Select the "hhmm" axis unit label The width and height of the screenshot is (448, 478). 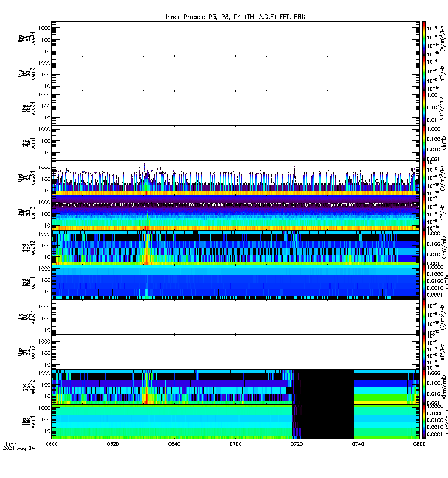(x=10, y=444)
